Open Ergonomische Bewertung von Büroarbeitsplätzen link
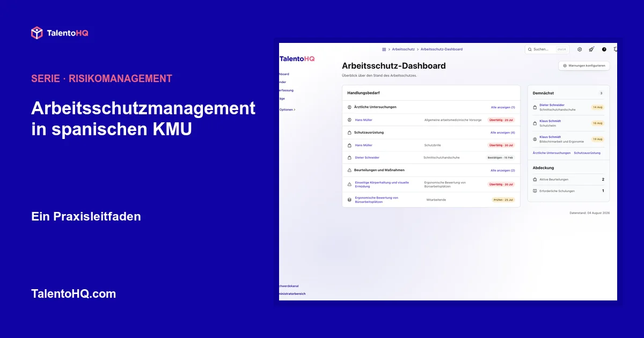The image size is (644, 338). (376, 200)
